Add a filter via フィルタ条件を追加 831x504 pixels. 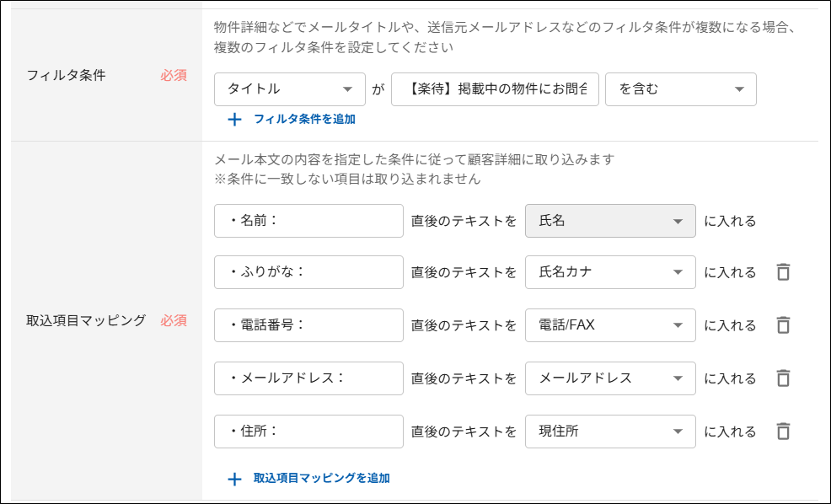[x=304, y=119]
